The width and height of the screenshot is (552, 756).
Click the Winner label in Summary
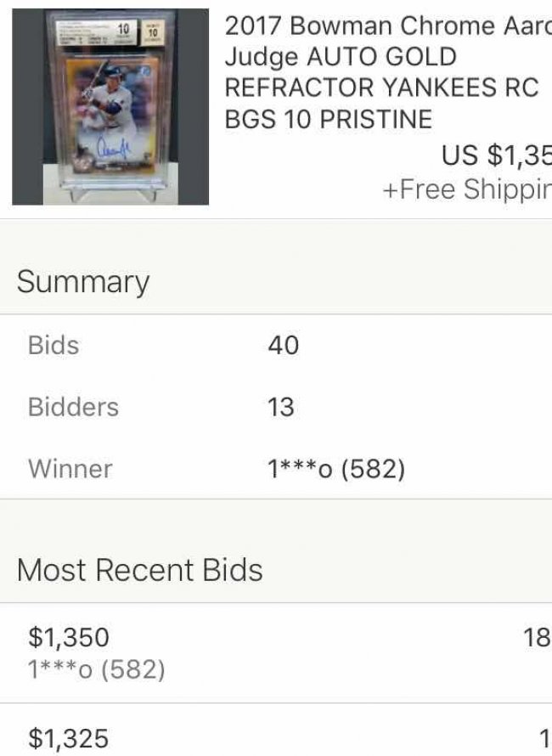70,468
